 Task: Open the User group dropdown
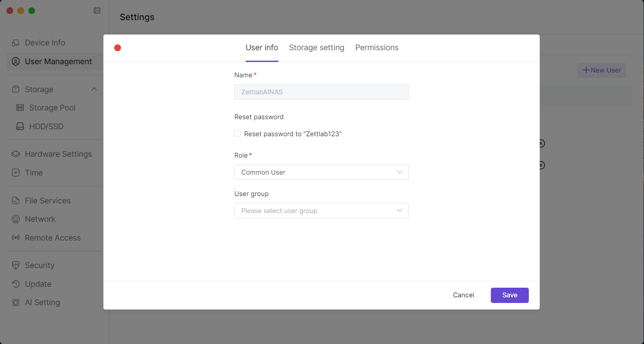pyautogui.click(x=321, y=211)
